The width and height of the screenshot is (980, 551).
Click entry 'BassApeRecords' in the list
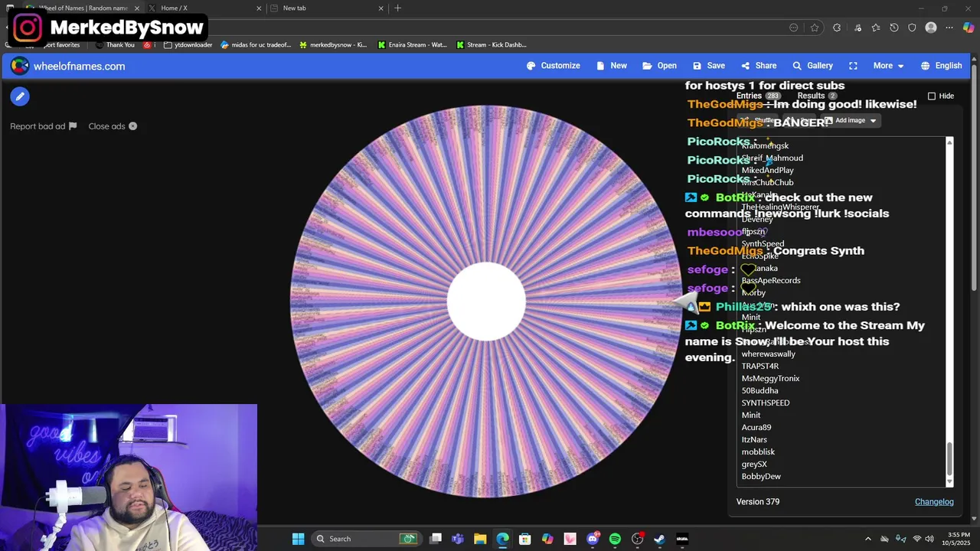[770, 280]
